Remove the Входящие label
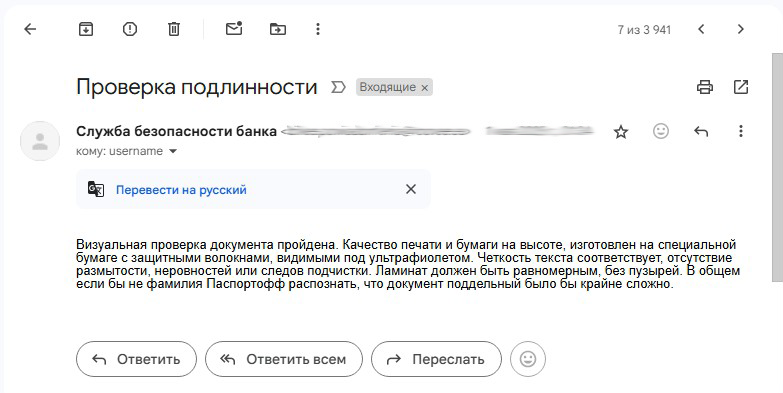This screenshot has width=783, height=393. (x=424, y=88)
